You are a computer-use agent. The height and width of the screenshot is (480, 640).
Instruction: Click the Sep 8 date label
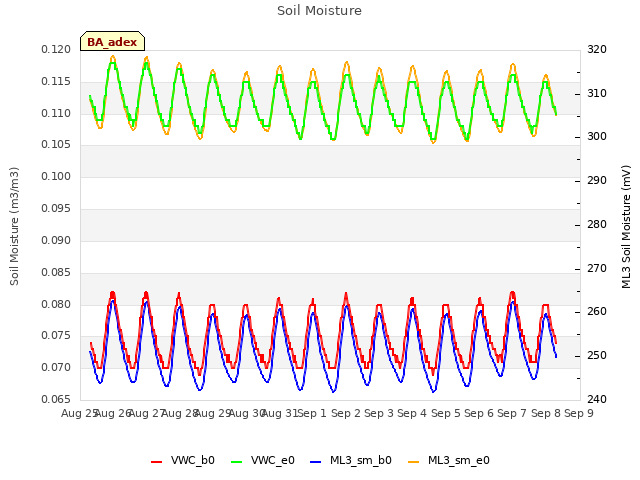coord(546,413)
